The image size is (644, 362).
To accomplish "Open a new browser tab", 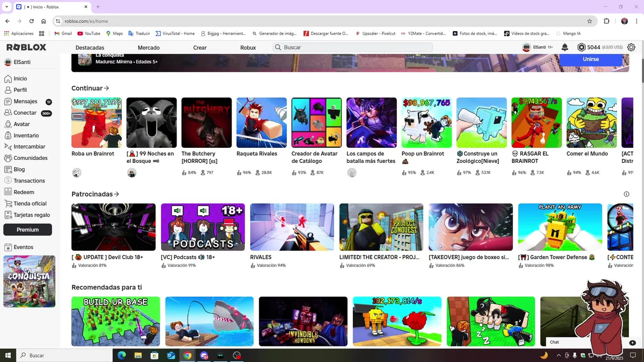I will click(x=98, y=7).
